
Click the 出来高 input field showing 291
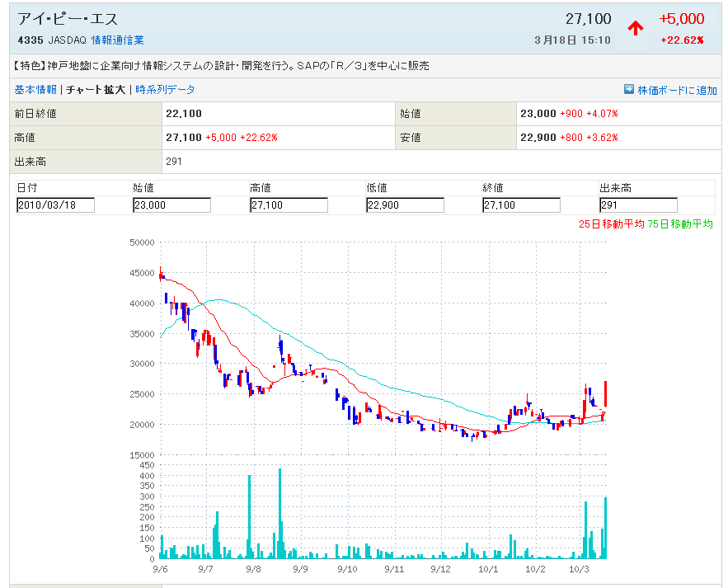click(x=638, y=205)
